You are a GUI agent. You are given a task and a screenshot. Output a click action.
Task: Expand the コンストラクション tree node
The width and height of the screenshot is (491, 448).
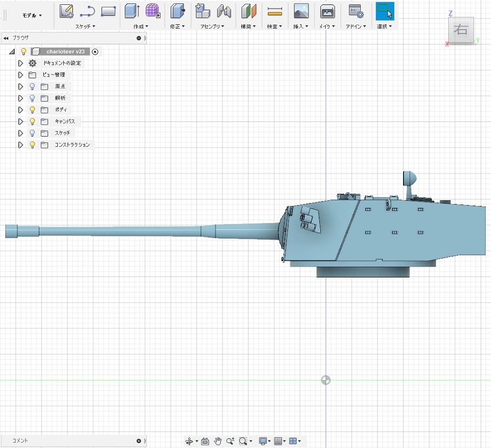pos(21,145)
